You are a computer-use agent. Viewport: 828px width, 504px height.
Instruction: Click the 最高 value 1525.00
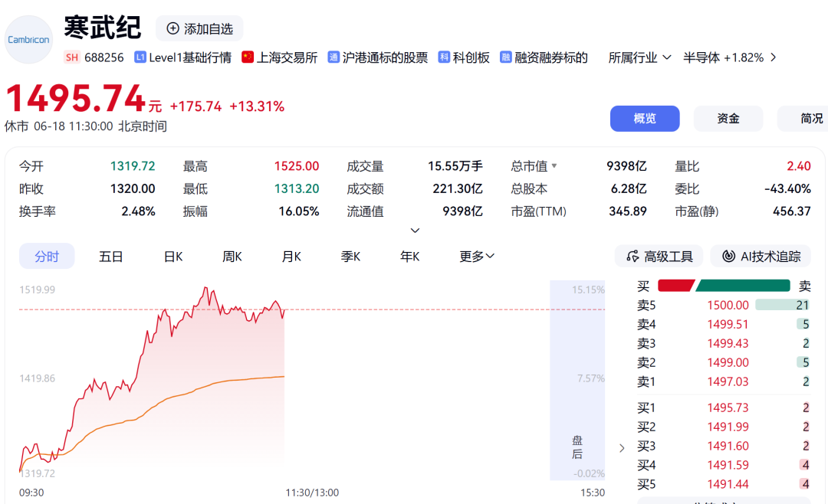click(296, 165)
